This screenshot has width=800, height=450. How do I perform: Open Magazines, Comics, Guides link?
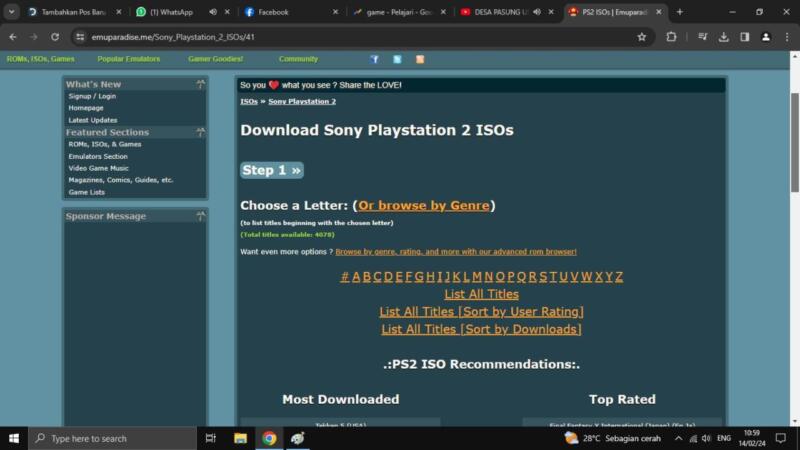pyautogui.click(x=121, y=180)
